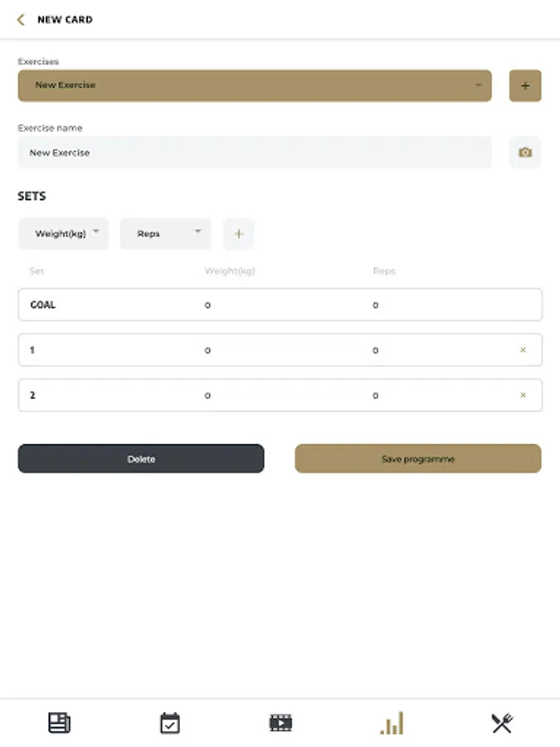Tap the camera icon to add exercise photo
Image resolution: width=560 pixels, height=747 pixels.
coord(524,153)
